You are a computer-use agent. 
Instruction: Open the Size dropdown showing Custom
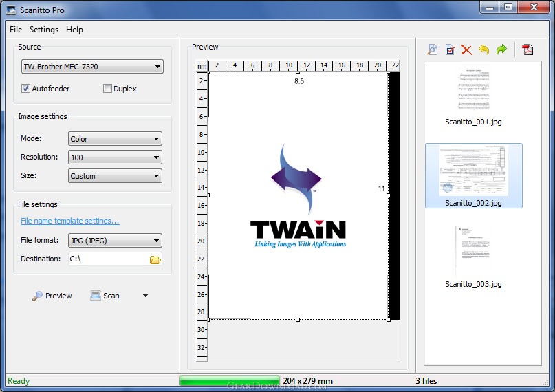(x=115, y=176)
